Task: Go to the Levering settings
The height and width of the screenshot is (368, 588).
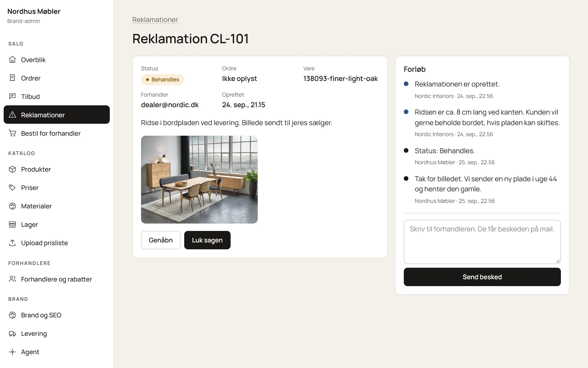Action: (x=57, y=333)
